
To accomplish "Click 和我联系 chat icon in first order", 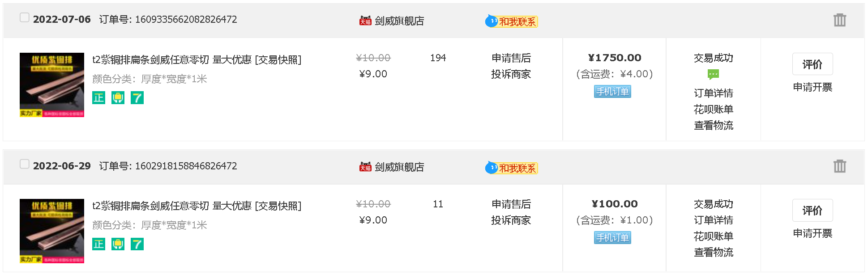I will tap(511, 21).
